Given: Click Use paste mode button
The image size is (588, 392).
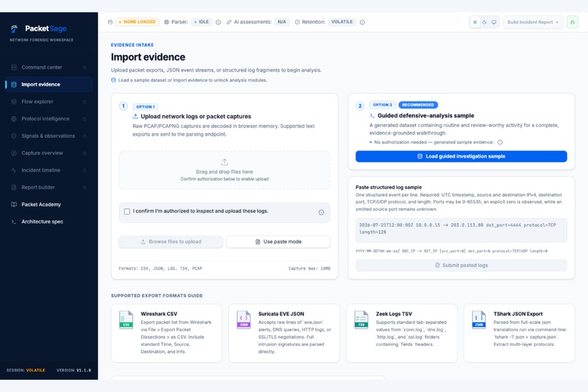Looking at the screenshot, I should pyautogui.click(x=278, y=242).
